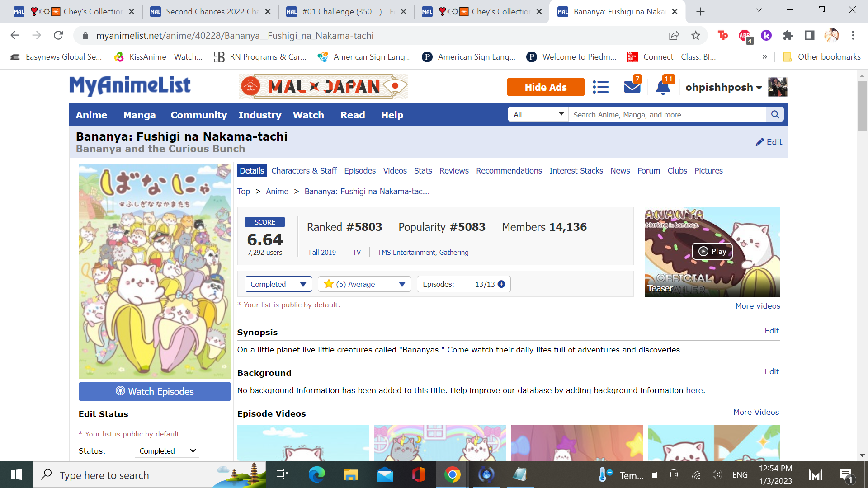Click the Watch Episodes button
The width and height of the screenshot is (868, 488).
(155, 391)
